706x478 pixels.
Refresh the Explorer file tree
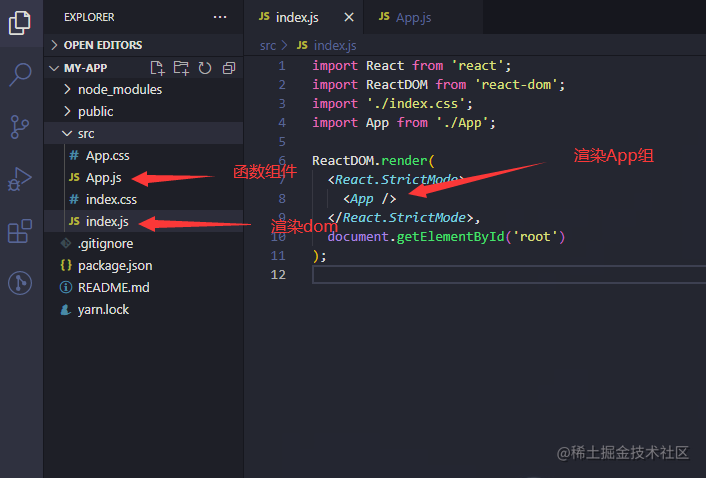point(205,68)
